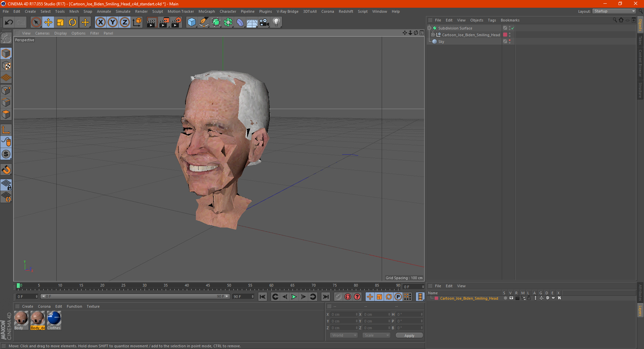The image size is (644, 349).
Task: Toggle viewport maximize icon
Action: point(422,33)
